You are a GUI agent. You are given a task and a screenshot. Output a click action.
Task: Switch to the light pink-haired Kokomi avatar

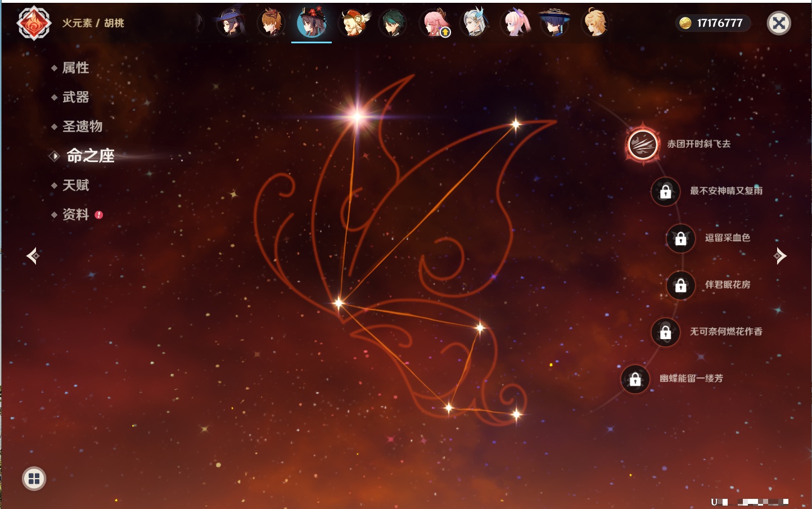[x=515, y=23]
